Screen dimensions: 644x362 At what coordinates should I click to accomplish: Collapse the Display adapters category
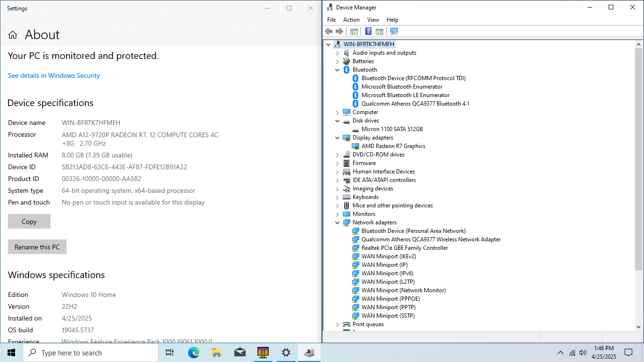[337, 138]
